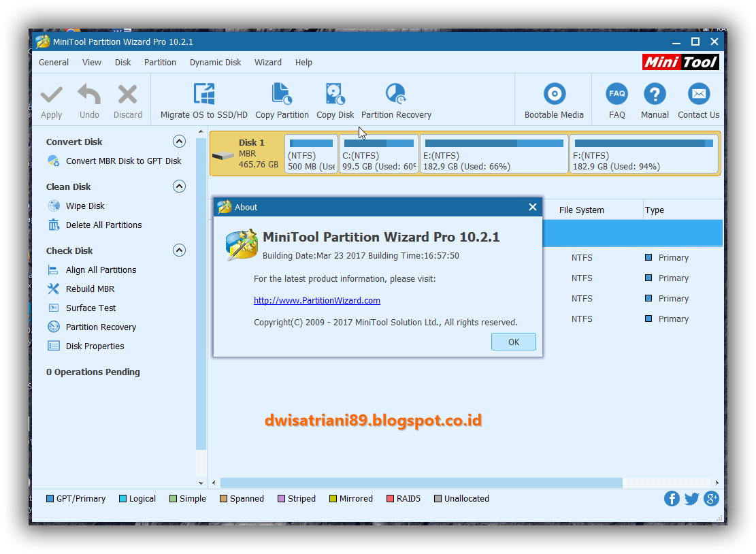Screen dimensions: 756x554
Task: Open Partition Recovery in the Check Disk list
Action: coord(101,327)
